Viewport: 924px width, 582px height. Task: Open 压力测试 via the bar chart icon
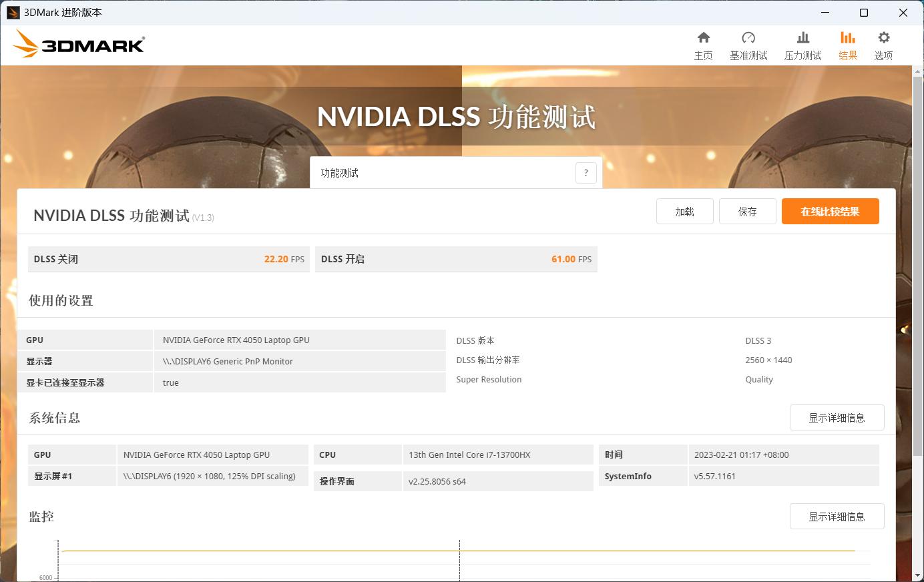coord(802,45)
